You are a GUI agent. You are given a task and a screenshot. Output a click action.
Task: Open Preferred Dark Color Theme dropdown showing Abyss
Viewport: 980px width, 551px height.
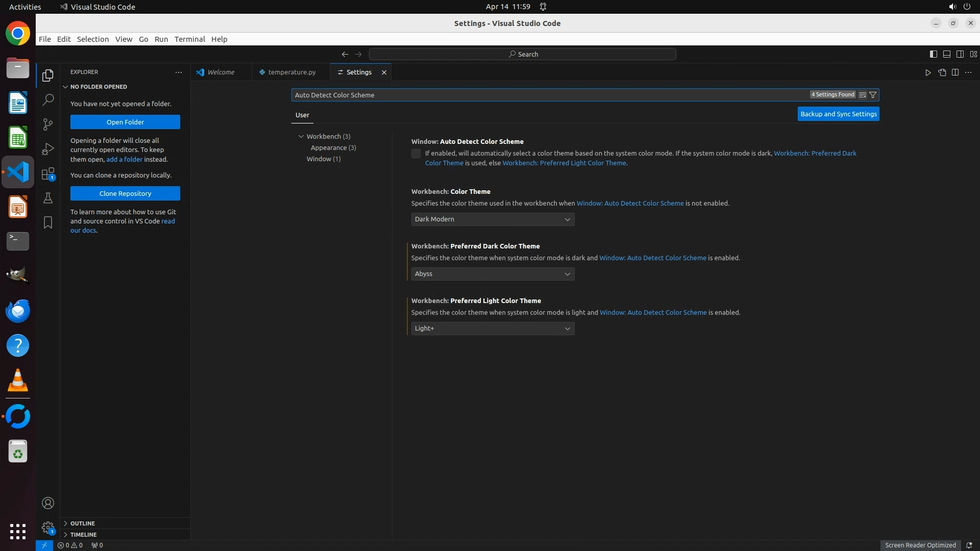[493, 274]
